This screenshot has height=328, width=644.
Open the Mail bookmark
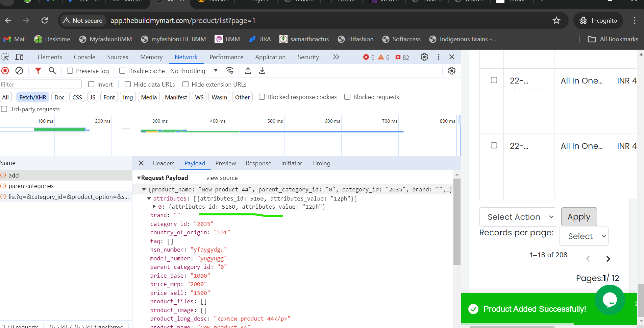[15, 39]
